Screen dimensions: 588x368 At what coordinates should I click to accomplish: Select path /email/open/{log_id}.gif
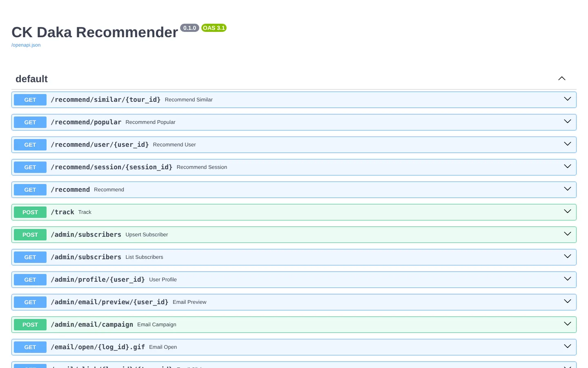point(98,347)
